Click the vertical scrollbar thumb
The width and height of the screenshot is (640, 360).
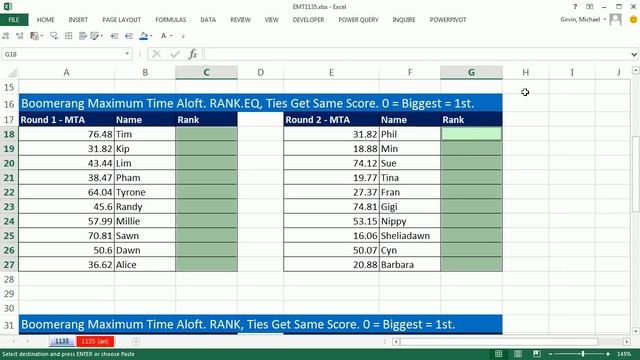pos(636,173)
